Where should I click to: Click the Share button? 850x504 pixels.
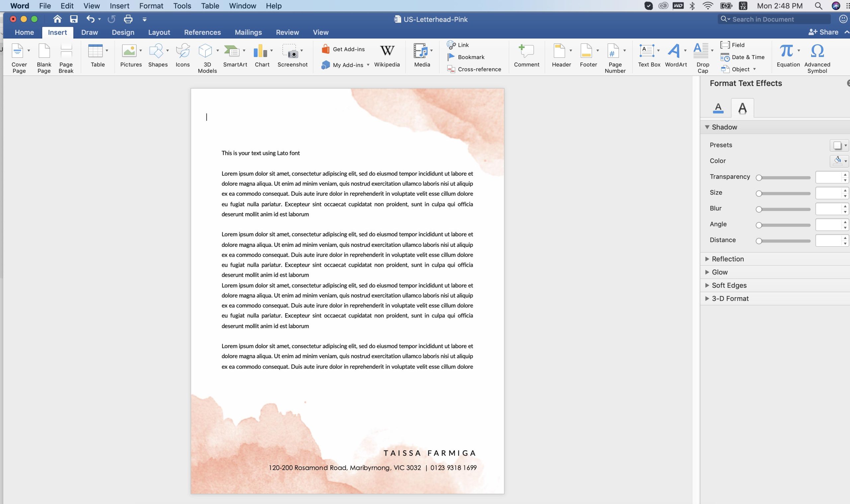[823, 32]
